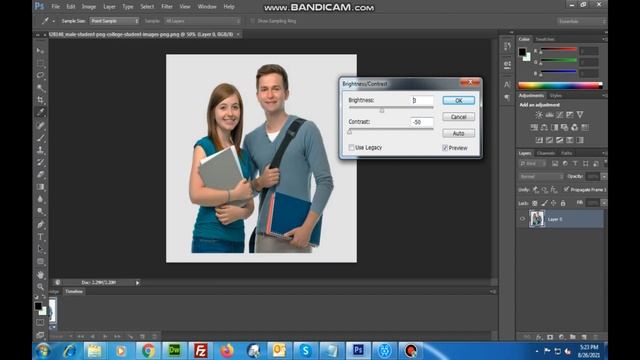Switch to the Paths tab
640x360 pixels.
coord(567,153)
